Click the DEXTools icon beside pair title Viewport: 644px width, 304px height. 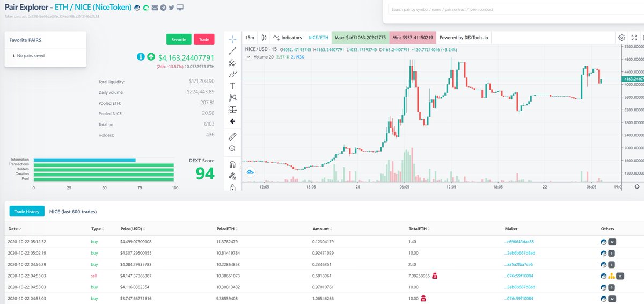tap(137, 8)
